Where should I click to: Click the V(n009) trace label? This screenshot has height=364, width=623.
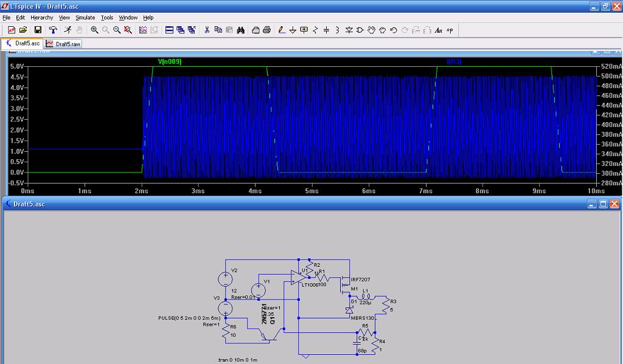170,61
